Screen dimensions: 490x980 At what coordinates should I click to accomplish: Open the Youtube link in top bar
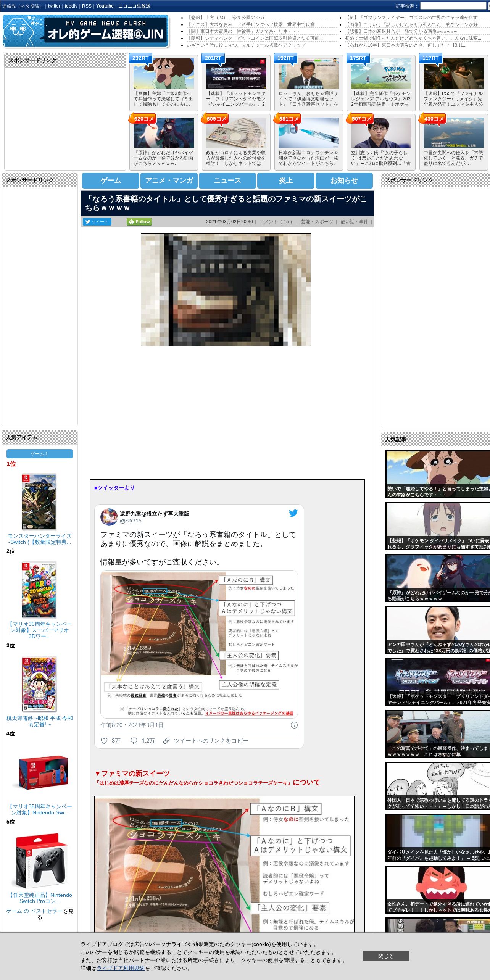(105, 6)
